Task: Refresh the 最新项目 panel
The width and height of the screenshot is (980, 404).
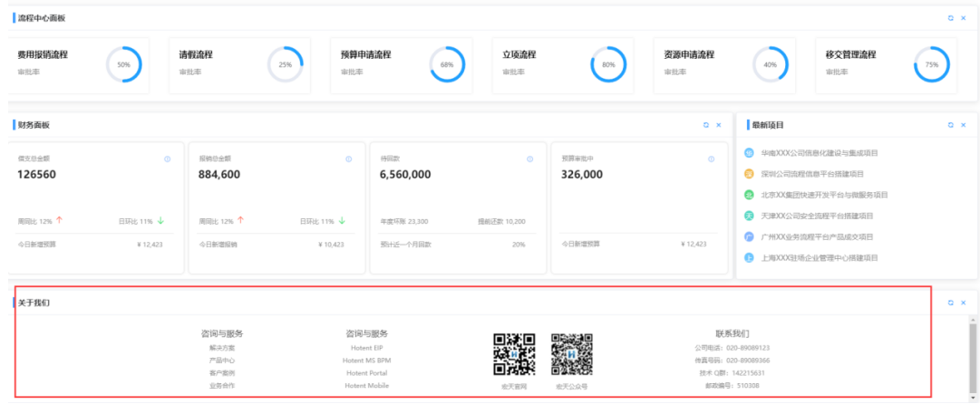Action: [951, 125]
